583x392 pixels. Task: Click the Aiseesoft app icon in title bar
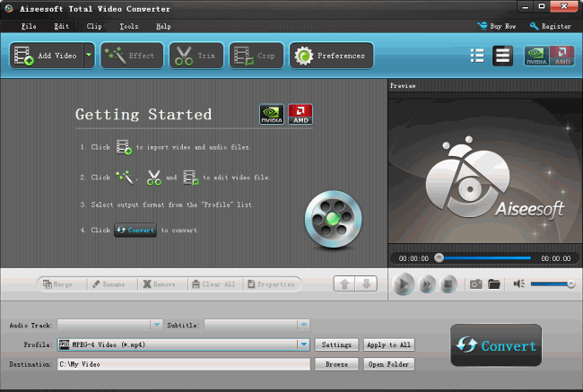point(9,9)
